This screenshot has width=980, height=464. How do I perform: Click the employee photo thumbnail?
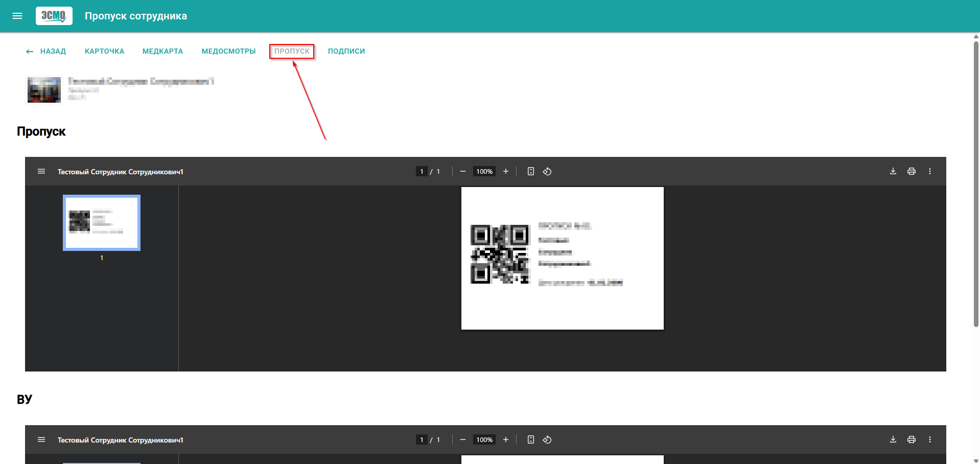click(44, 89)
